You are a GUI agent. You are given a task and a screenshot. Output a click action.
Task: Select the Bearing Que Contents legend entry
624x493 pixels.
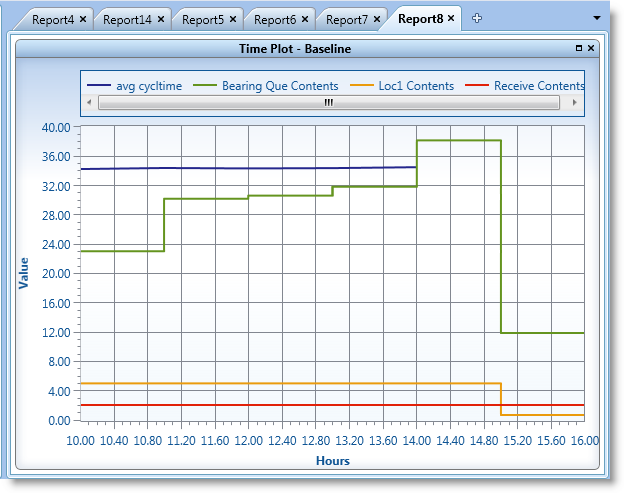[265, 86]
